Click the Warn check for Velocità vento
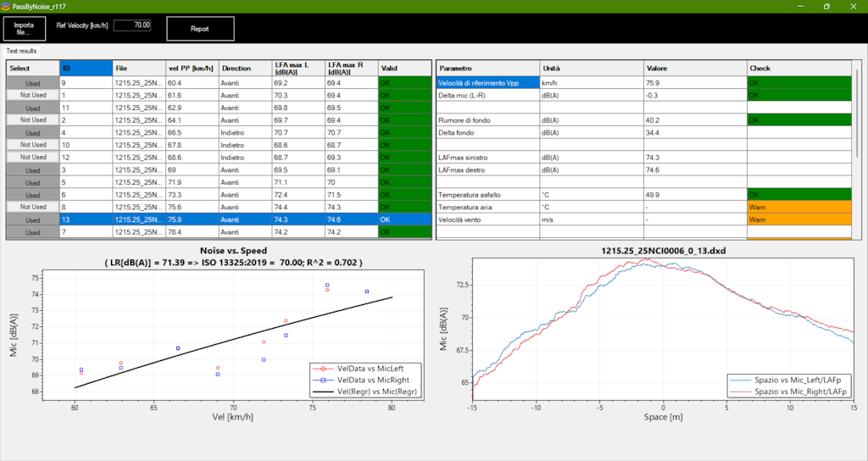 798,219
